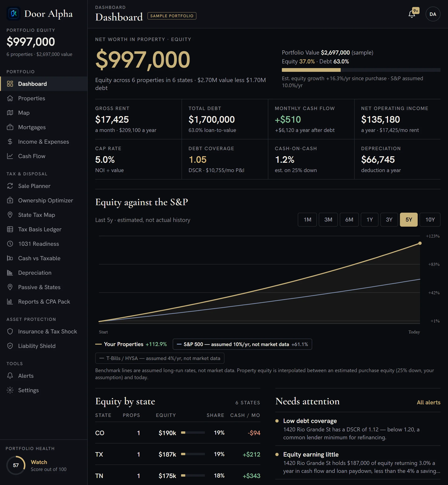This screenshot has width=448, height=485.
Task: Click the Passive & States pin icon
Action: 10,287
